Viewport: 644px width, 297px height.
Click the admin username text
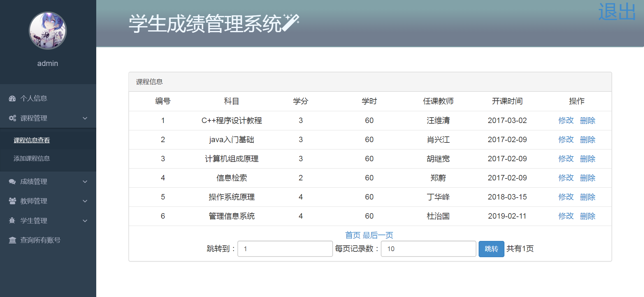pos(48,63)
